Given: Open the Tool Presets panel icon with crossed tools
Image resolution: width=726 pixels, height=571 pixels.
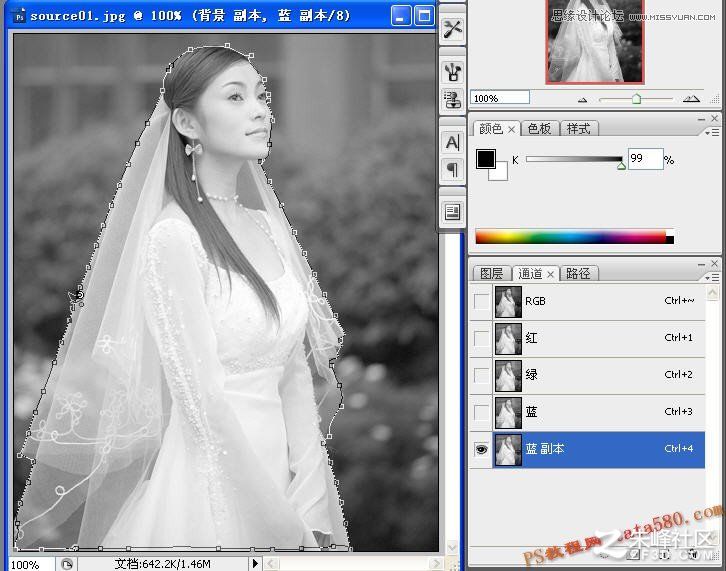Looking at the screenshot, I should click(x=452, y=29).
